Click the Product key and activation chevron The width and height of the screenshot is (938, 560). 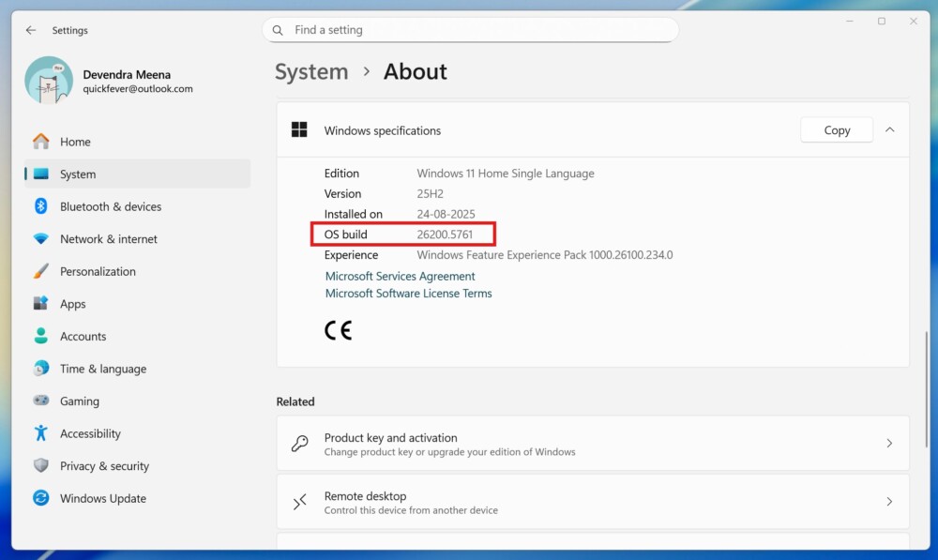coord(889,444)
